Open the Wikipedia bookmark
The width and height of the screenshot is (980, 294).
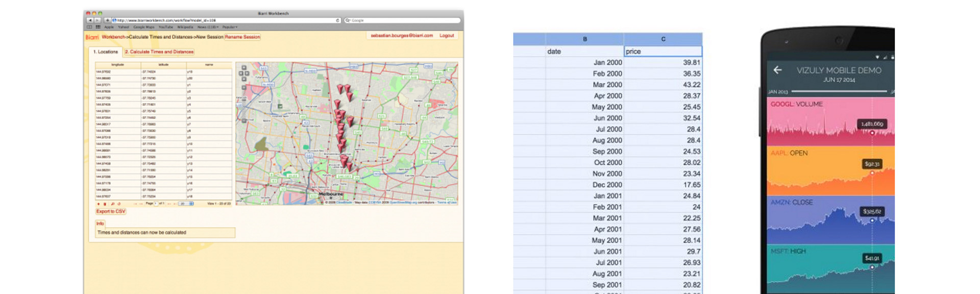(185, 27)
